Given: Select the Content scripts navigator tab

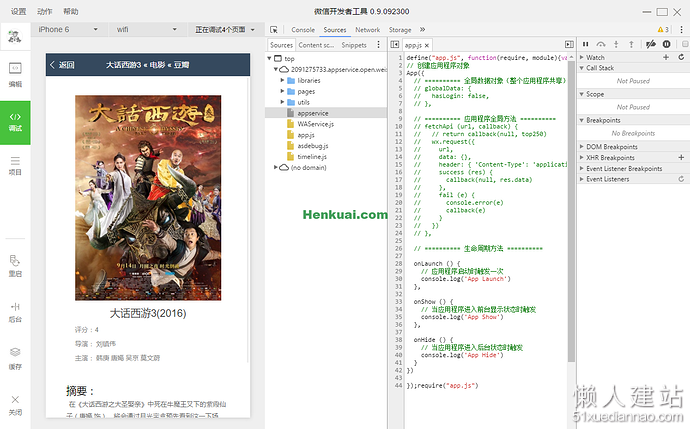Looking at the screenshot, I should click(x=316, y=45).
